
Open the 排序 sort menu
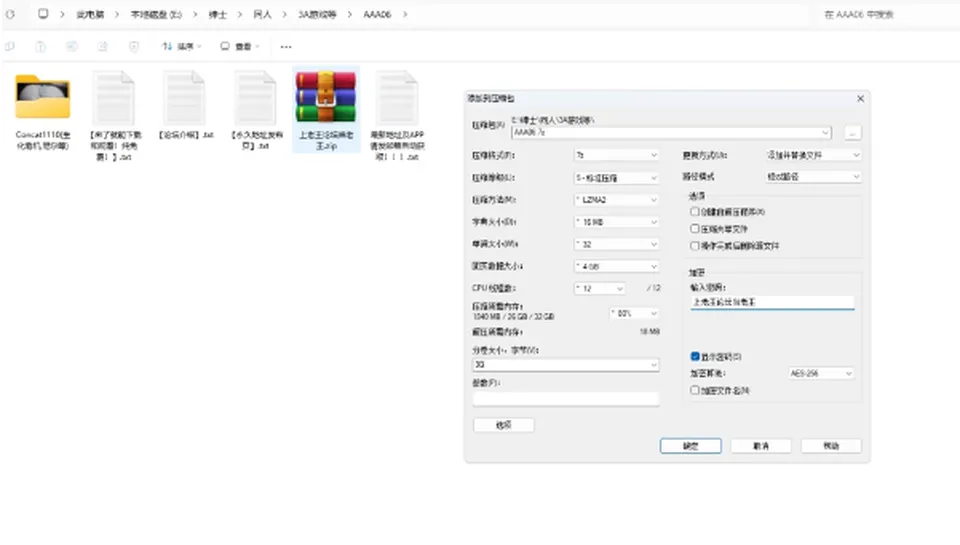pos(181,47)
